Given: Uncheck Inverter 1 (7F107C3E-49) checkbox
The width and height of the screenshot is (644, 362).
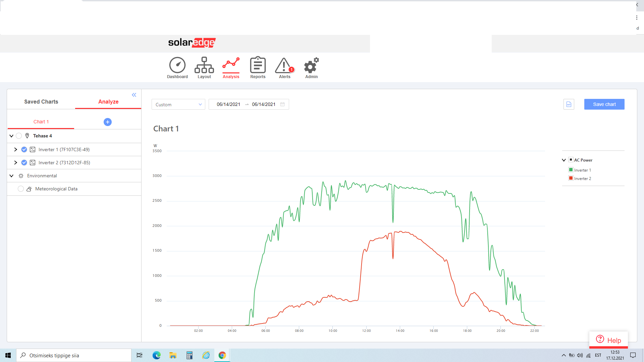Looking at the screenshot, I should (24, 149).
